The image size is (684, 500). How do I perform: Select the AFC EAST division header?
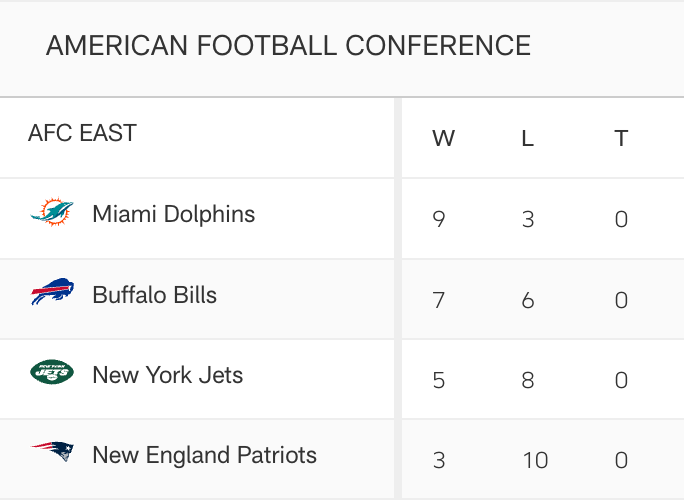(x=82, y=133)
